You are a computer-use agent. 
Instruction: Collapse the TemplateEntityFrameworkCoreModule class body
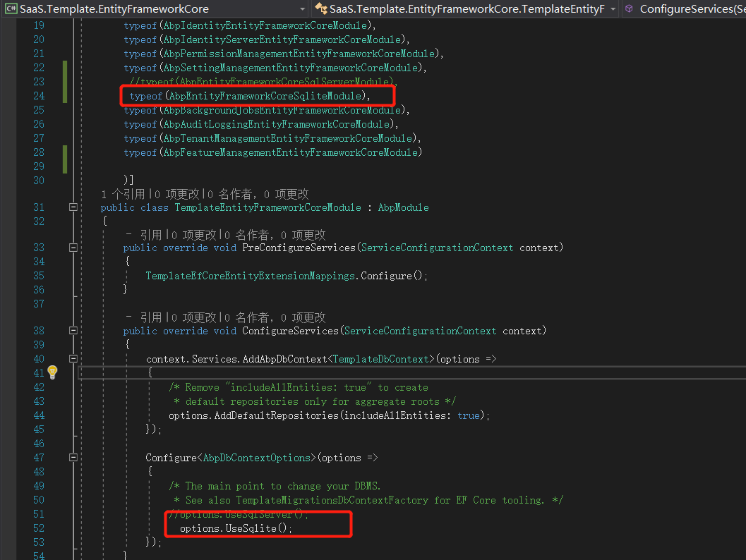[73, 207]
